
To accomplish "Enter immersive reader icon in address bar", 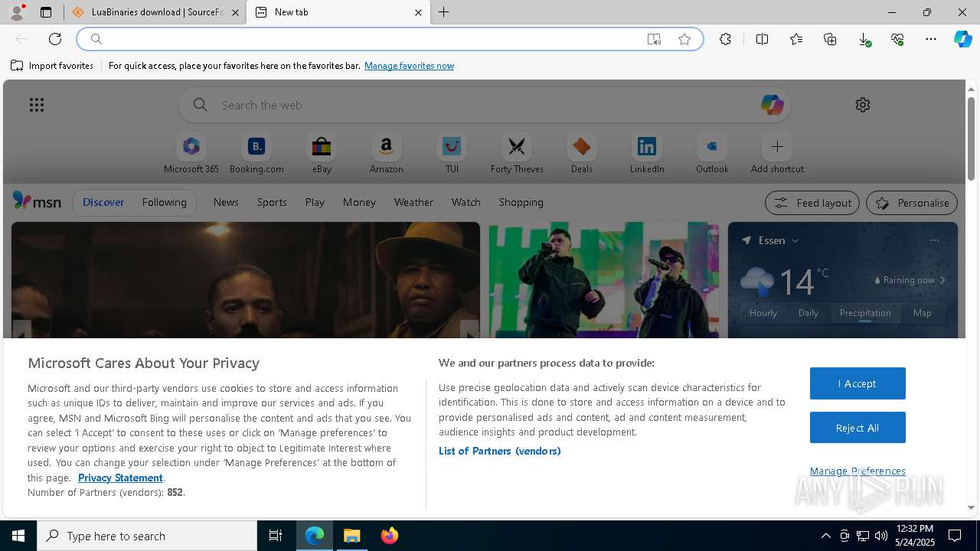I will [x=654, y=39].
